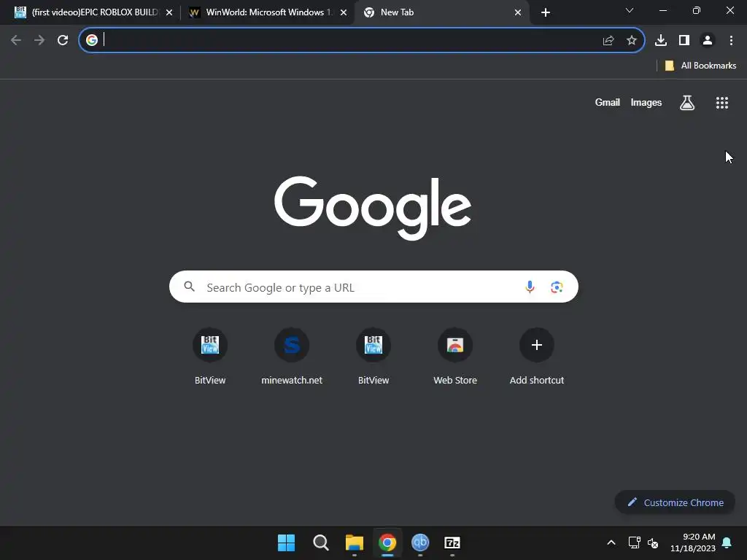The image size is (747, 560).
Task: Open the notification bell
Action: pyautogui.click(x=727, y=542)
